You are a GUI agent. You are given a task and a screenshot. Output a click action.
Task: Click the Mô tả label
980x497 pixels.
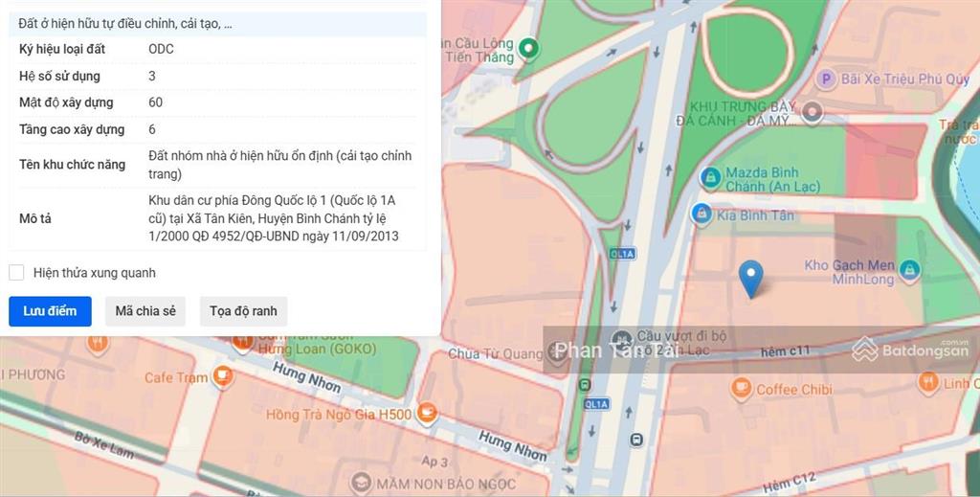click(35, 218)
